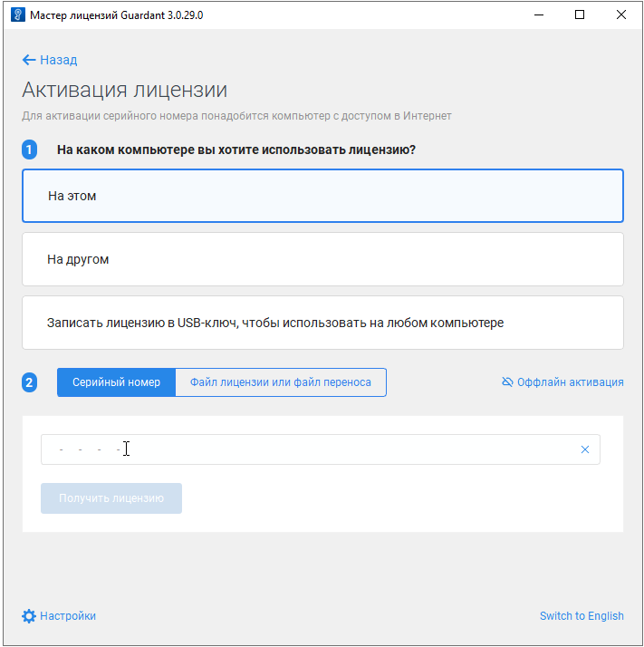Maximize the Guardant license wizard window
Viewport: 644px width, 647px height.
(x=580, y=15)
